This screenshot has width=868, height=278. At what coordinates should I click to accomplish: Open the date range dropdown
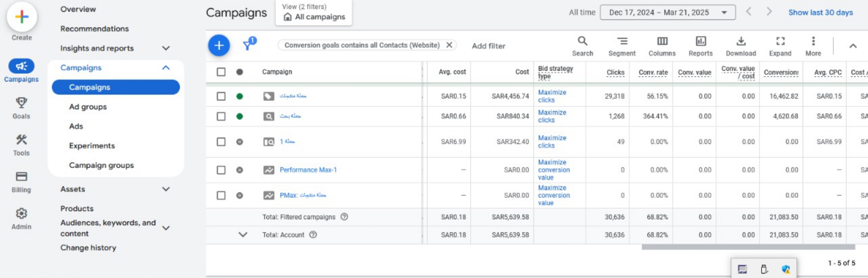pos(667,12)
